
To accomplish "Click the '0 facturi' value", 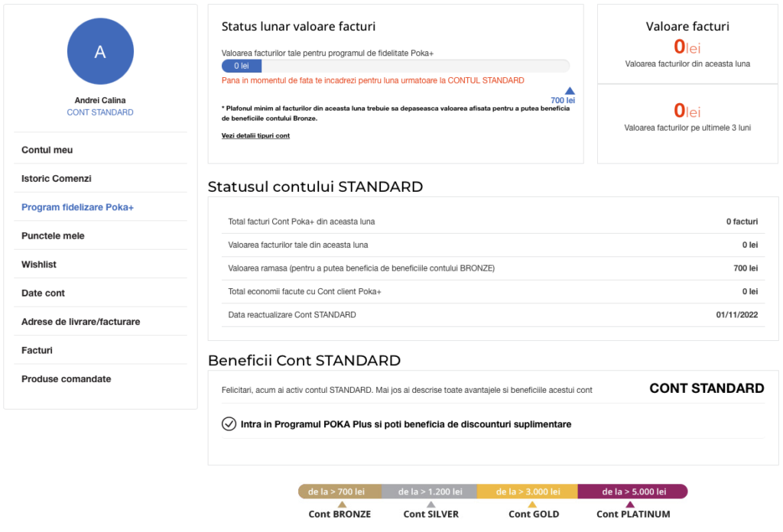I will click(x=742, y=222).
